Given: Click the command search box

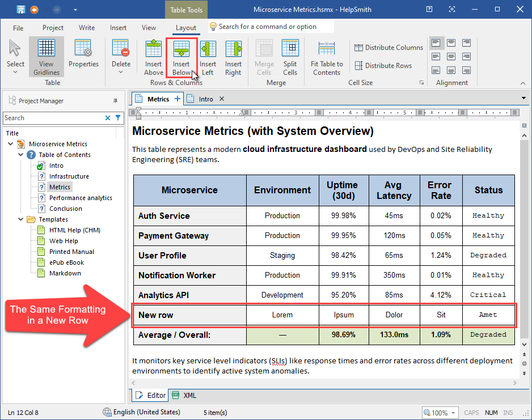Looking at the screenshot, I should click(271, 27).
